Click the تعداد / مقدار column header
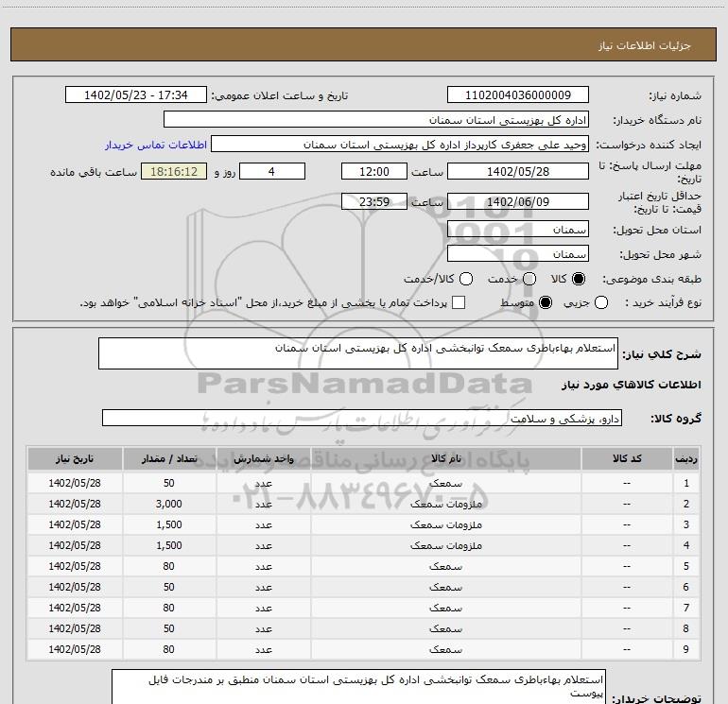The image size is (728, 704). (169, 459)
